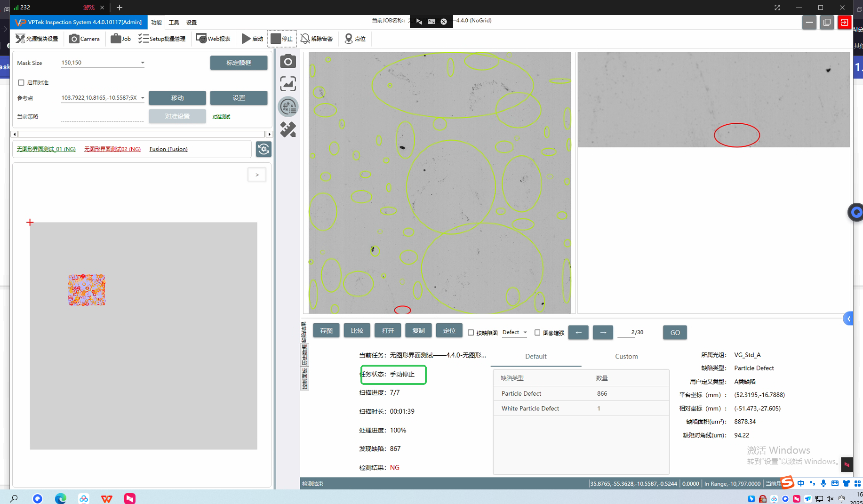Click the 设置 button beside 移动
The image size is (863, 504).
(x=239, y=98)
